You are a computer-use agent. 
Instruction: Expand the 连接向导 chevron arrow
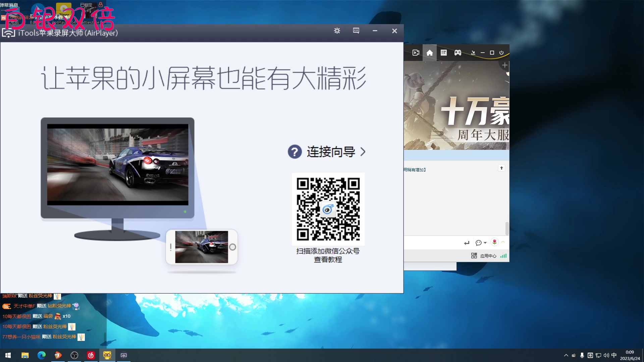tap(363, 152)
